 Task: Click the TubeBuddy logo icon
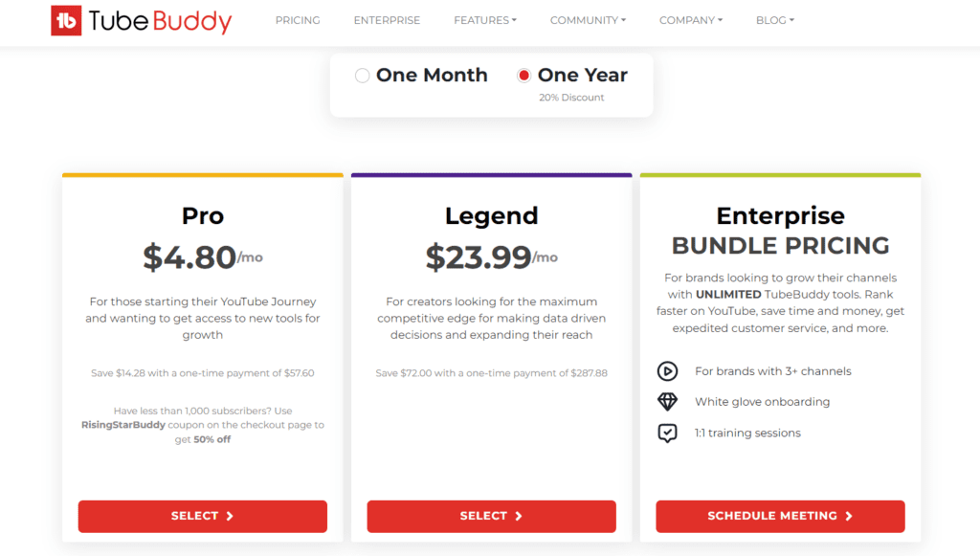[66, 20]
